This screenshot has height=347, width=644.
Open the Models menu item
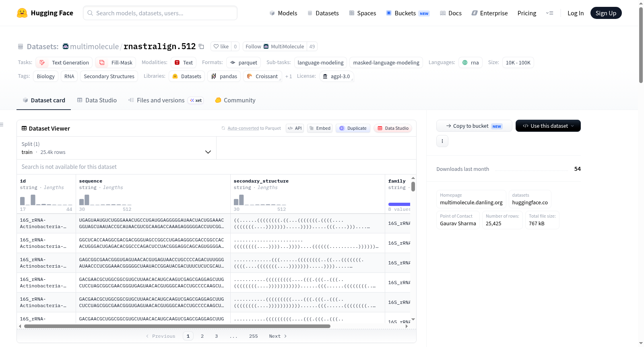point(283,13)
